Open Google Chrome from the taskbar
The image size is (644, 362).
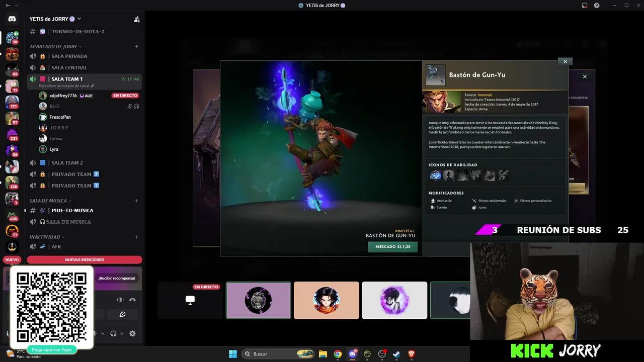tap(338, 354)
